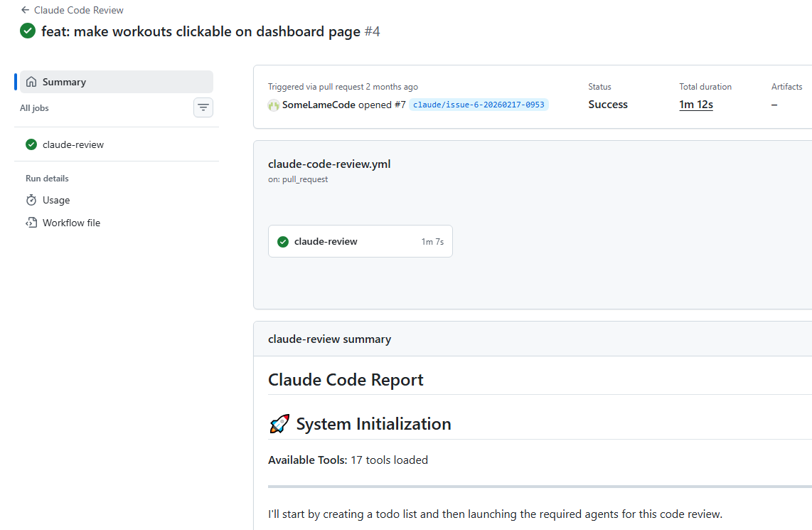Screen dimensions: 812x530
Task: Click the home icon beside Summary
Action: tap(31, 81)
